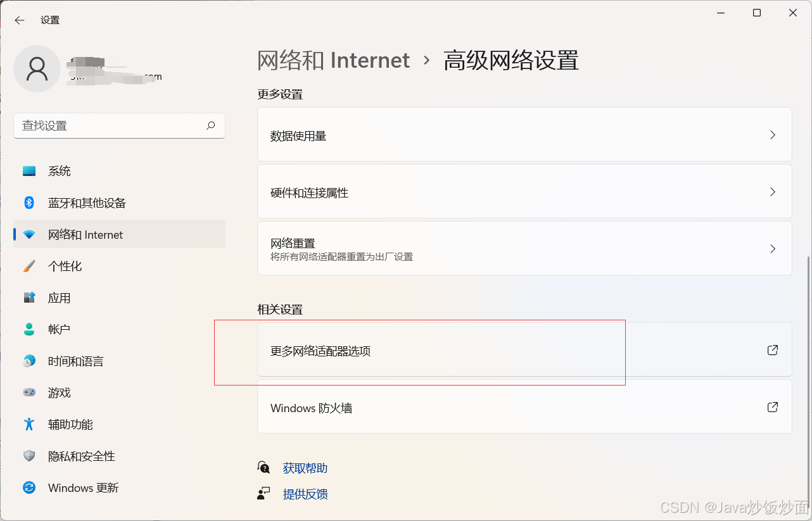Image resolution: width=812 pixels, height=521 pixels.
Task: Click the 帐户 person icon
Action: pos(29,329)
